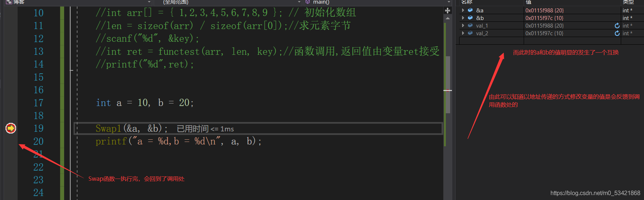644x200 pixels.
Task: Click the blue cube icon beside &b
Action: pos(470,18)
